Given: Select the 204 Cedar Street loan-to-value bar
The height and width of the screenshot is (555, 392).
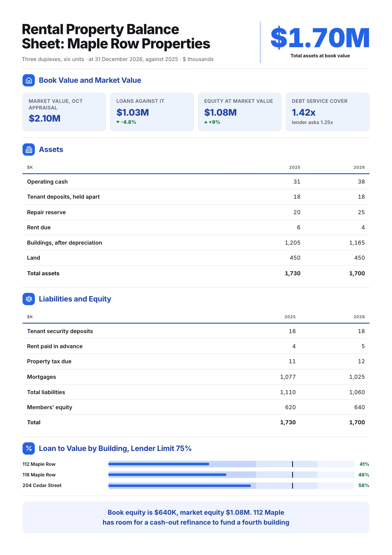Looking at the screenshot, I should 231,486.
